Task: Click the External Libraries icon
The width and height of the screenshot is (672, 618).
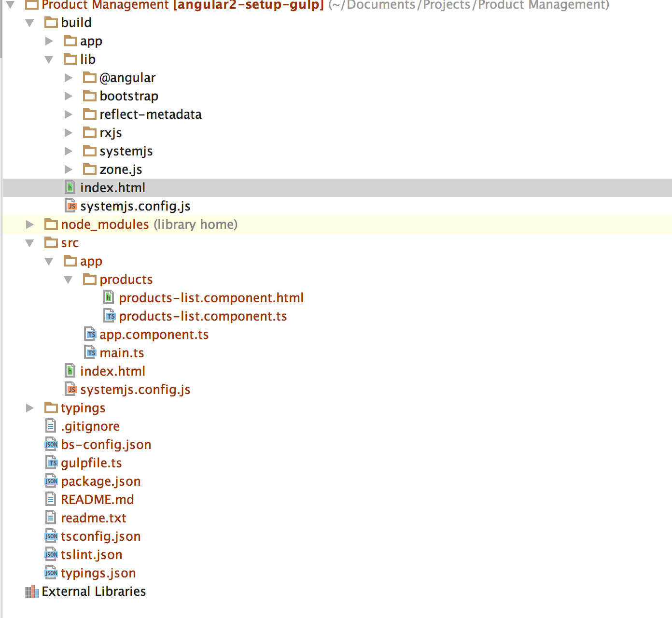Action: coord(32,591)
